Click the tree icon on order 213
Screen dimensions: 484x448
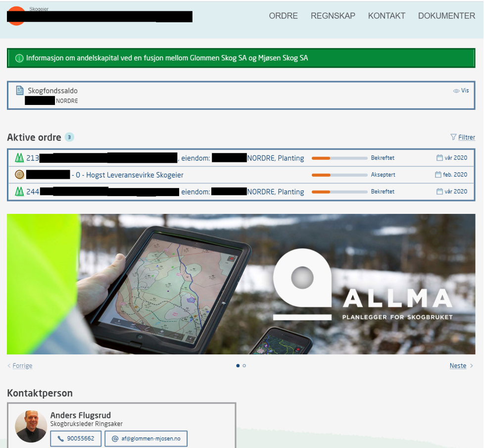click(19, 158)
